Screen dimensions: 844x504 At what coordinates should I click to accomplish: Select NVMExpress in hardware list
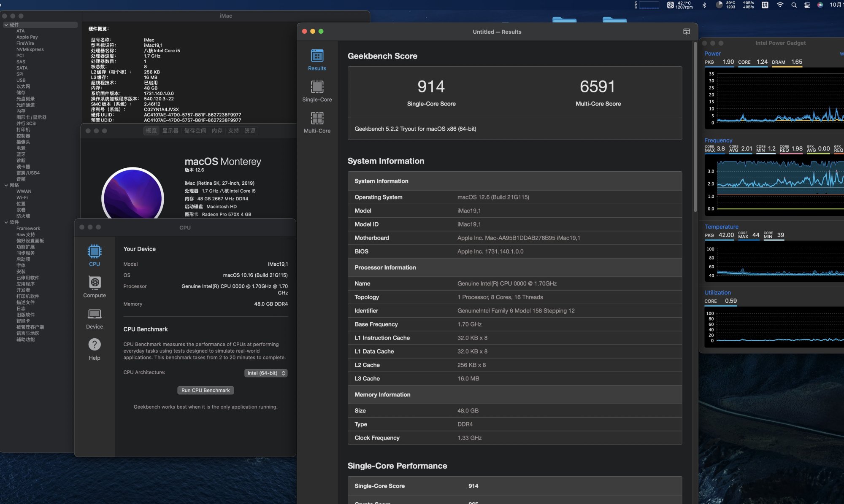30,49
